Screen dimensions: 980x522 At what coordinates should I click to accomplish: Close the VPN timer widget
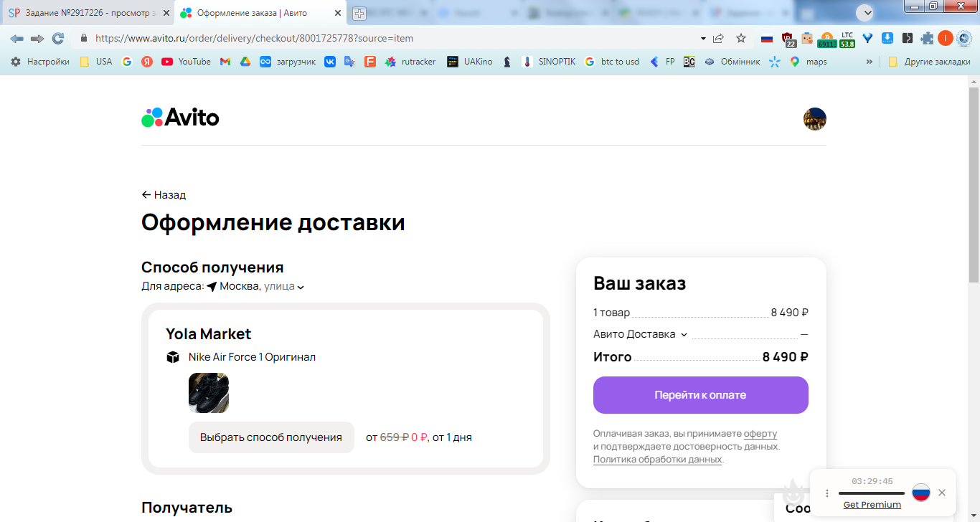click(942, 493)
